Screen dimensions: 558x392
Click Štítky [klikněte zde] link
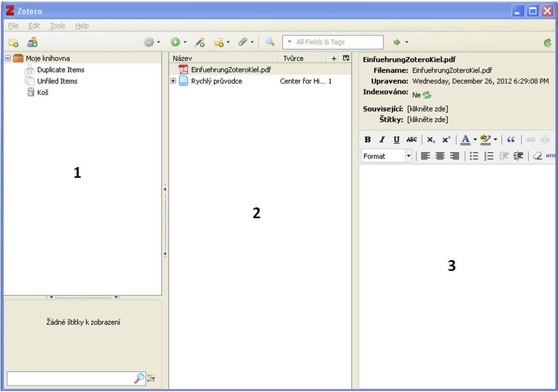(x=427, y=119)
